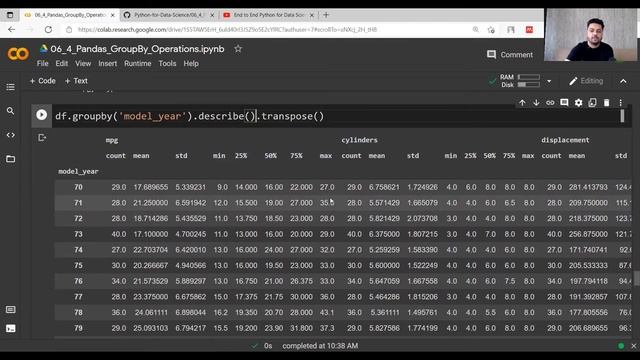Viewport: 640px width, 360px height.
Task: Add a new Text cell
Action: pyautogui.click(x=76, y=81)
